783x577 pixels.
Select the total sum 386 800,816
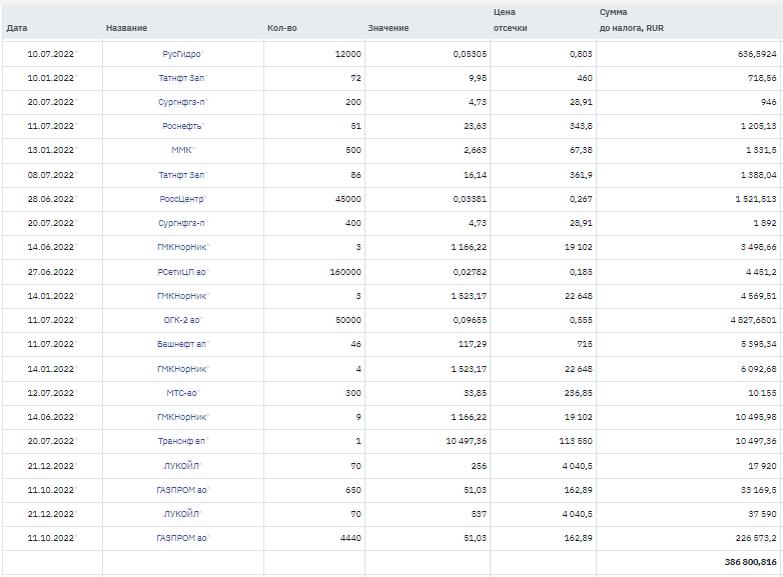pos(751,562)
